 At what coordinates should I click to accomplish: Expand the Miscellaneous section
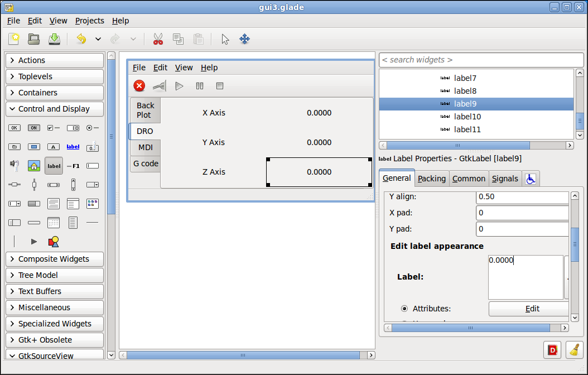55,307
